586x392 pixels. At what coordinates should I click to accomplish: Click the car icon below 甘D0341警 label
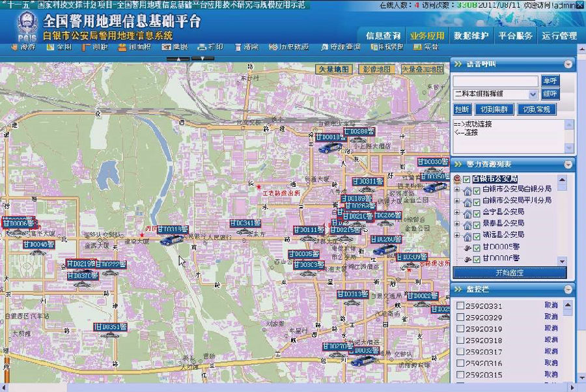tap(244, 232)
